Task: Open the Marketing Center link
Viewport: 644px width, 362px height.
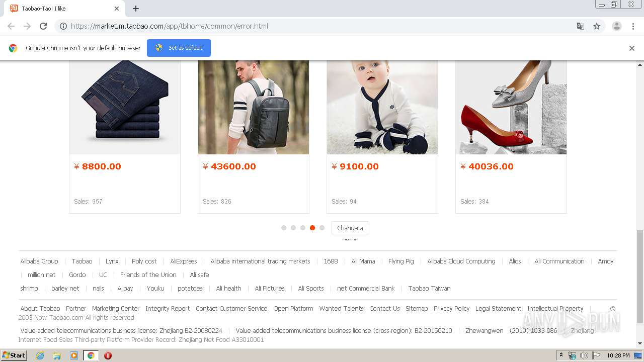Action: [116, 309]
